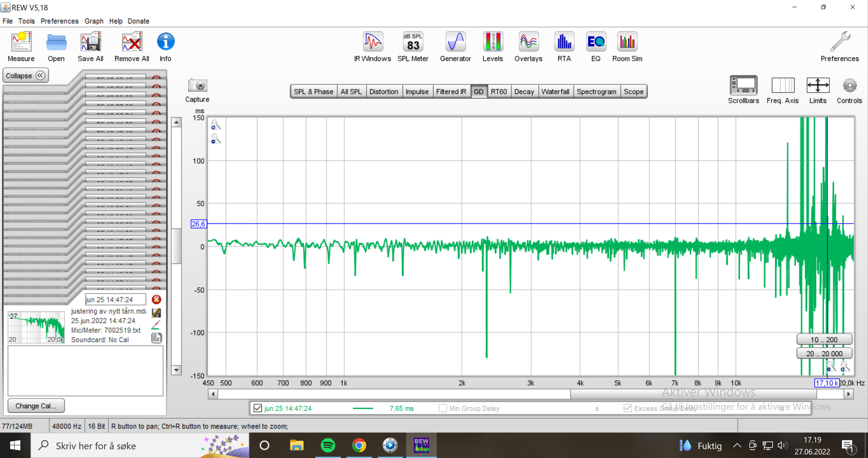Open the Graph menu

(94, 21)
